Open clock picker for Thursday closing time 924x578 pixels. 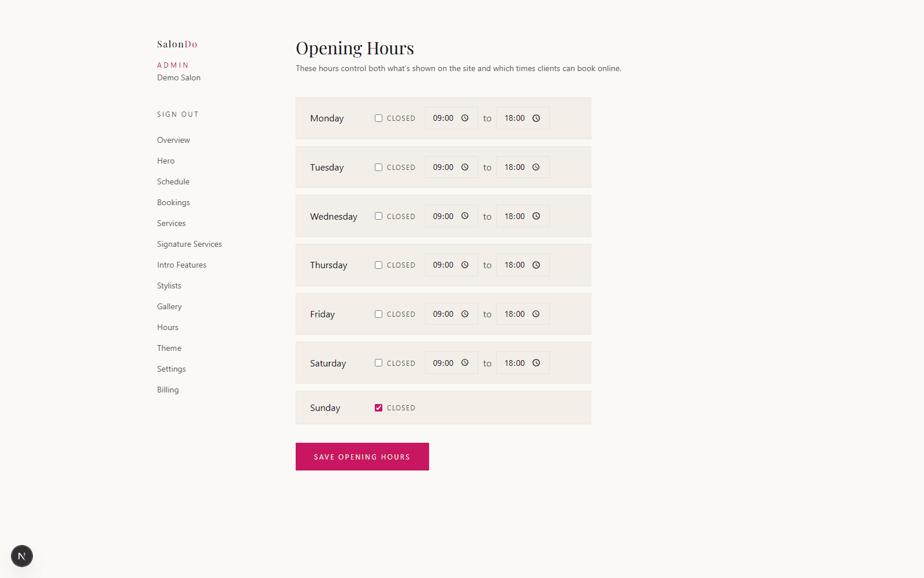[536, 265]
